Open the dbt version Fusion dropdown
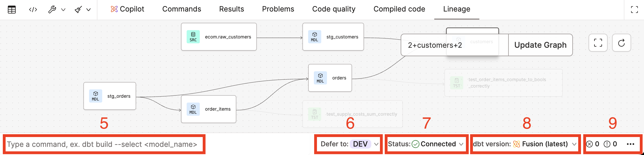 click(x=574, y=144)
